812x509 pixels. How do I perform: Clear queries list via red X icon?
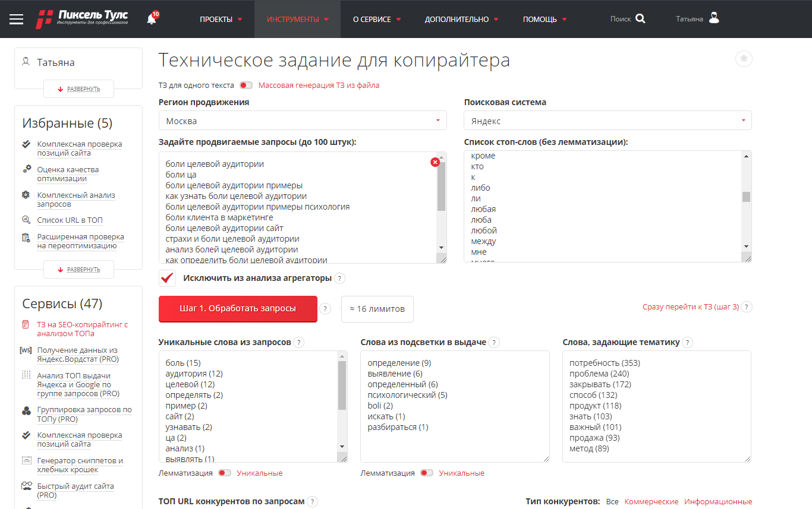point(435,162)
